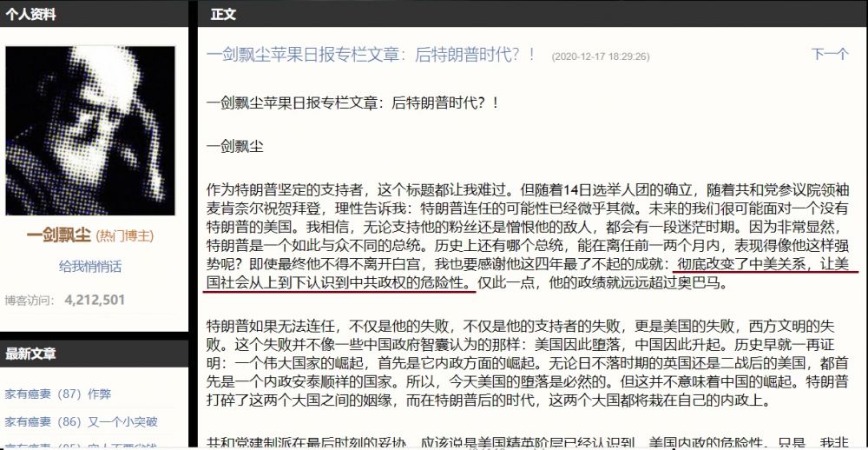Click the bottom paragraph starting 共和党建制派
Image resolution: width=868 pixels, height=450 pixels.
pyautogui.click(x=528, y=443)
